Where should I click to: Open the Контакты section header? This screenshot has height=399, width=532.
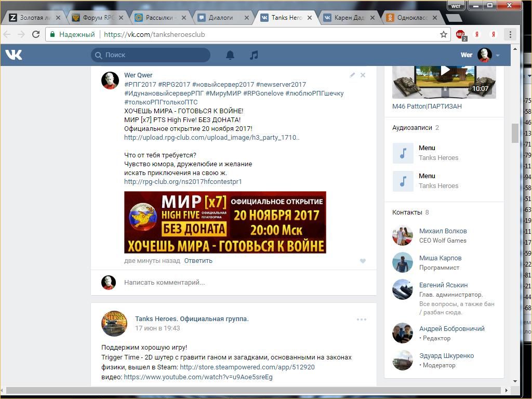(x=407, y=212)
